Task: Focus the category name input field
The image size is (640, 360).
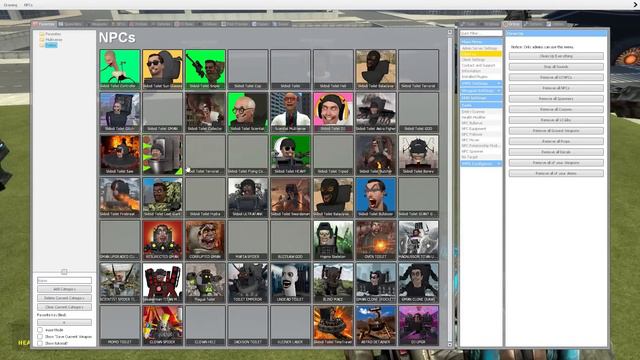Action: [x=64, y=280]
